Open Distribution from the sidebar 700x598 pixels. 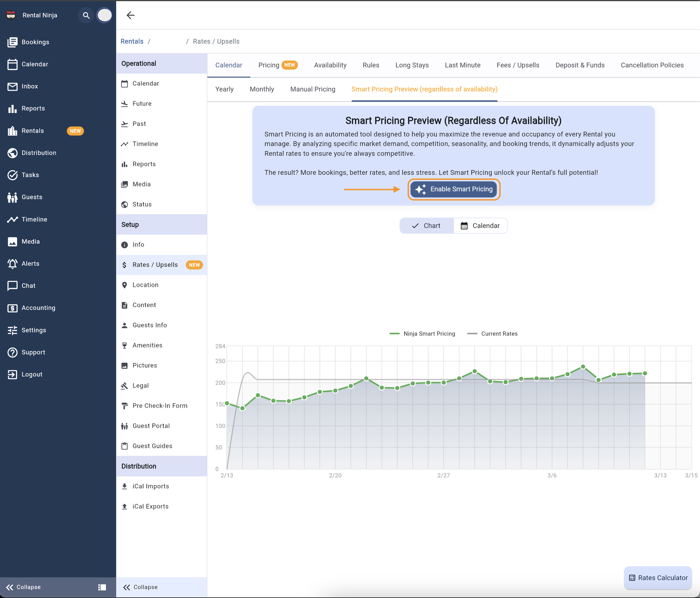coord(39,153)
